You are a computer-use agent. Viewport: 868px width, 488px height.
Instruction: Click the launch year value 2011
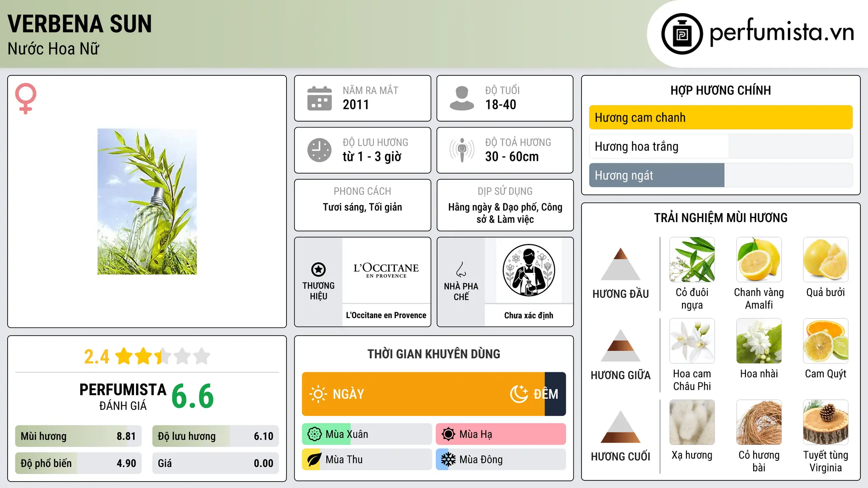pyautogui.click(x=356, y=105)
